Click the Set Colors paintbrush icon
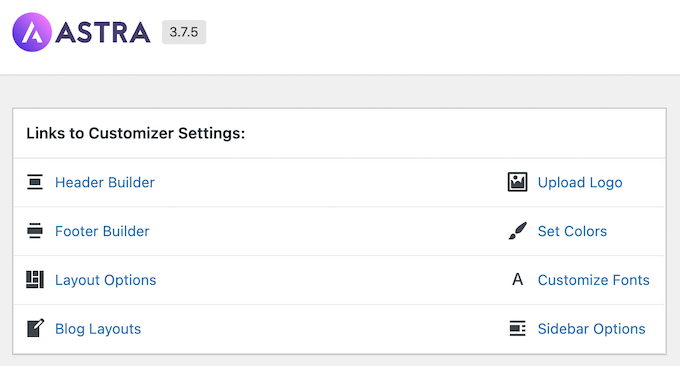 coord(517,231)
